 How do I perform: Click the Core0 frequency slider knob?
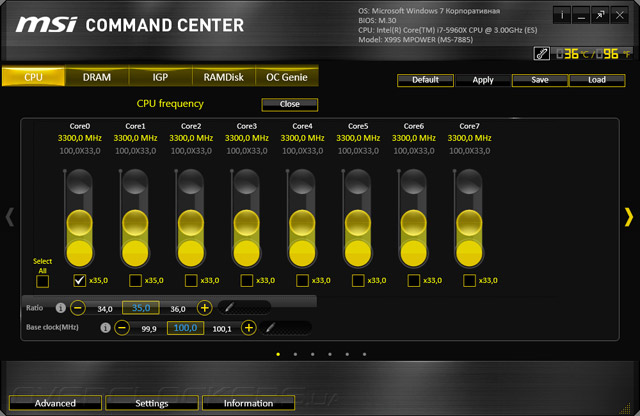[80, 223]
